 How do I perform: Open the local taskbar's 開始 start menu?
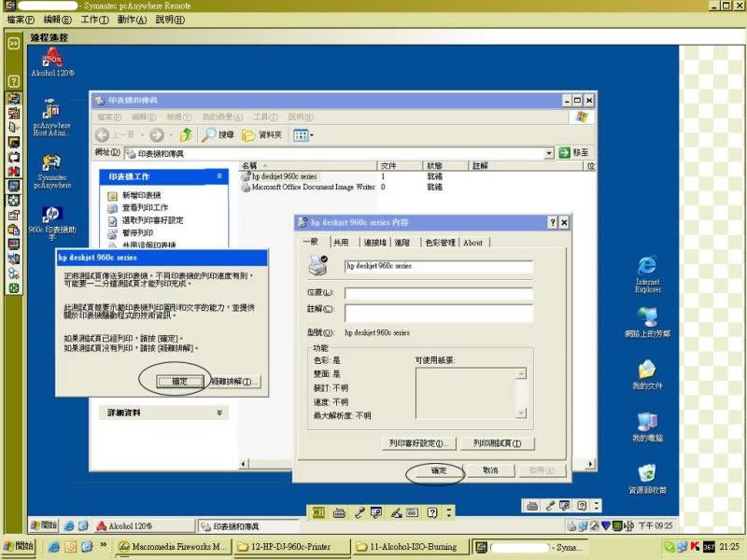[18, 546]
